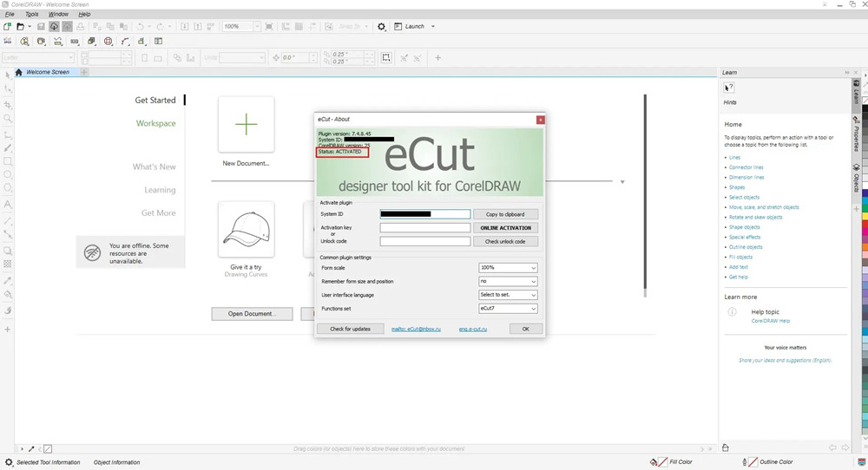Expand the triangle arrow beside the templates row
868x470 pixels.
[x=622, y=182]
